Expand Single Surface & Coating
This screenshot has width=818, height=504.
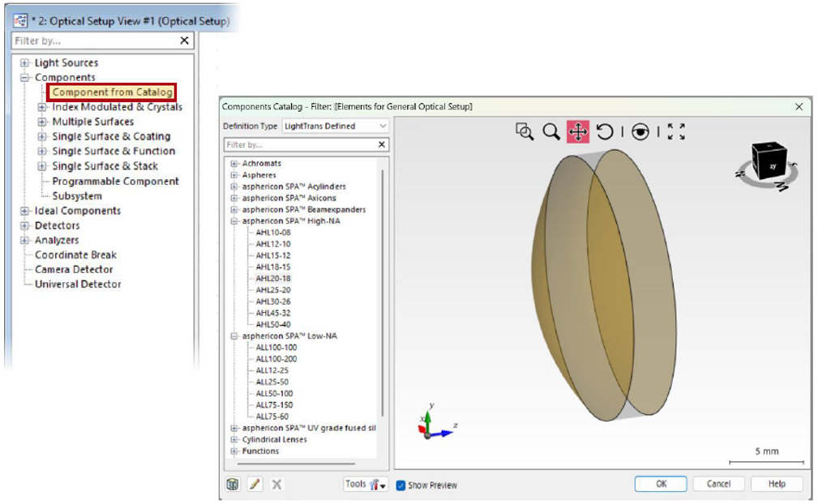(x=41, y=137)
